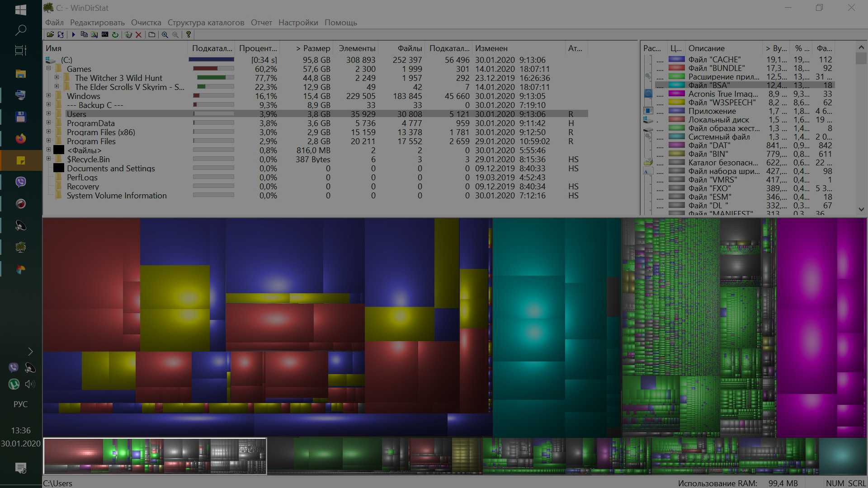Click the delete to recycle bin icon
Image resolution: width=868 pixels, height=488 pixels.
click(x=128, y=34)
